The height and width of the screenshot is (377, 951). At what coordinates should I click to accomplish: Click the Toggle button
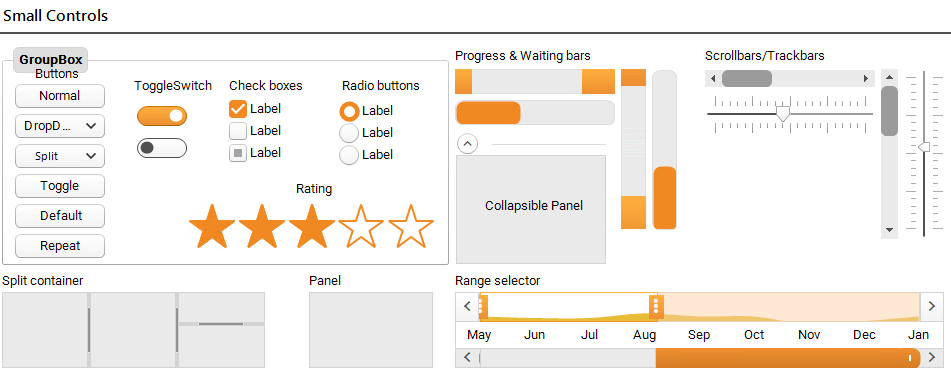pyautogui.click(x=60, y=186)
